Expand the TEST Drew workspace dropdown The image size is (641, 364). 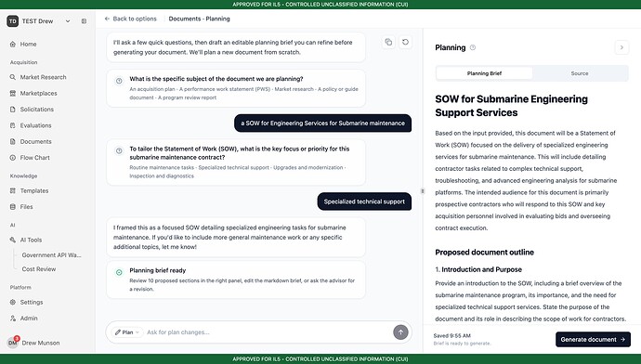(68, 20)
